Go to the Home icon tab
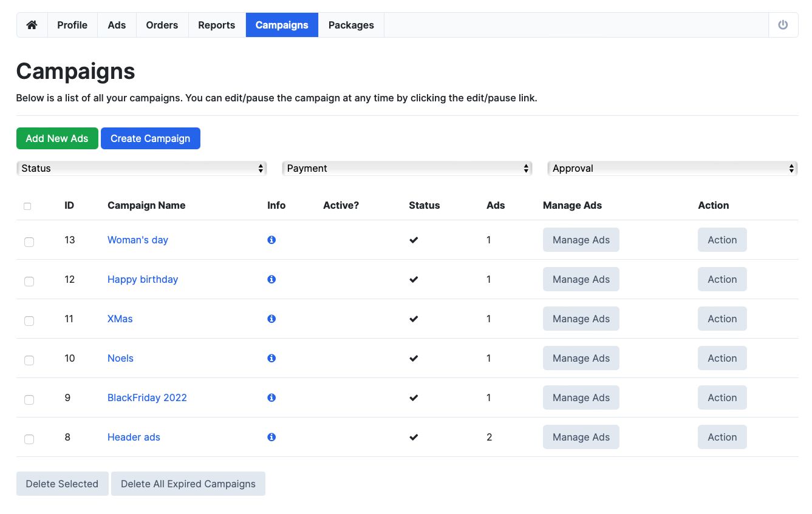The width and height of the screenshot is (812, 514). click(x=32, y=25)
